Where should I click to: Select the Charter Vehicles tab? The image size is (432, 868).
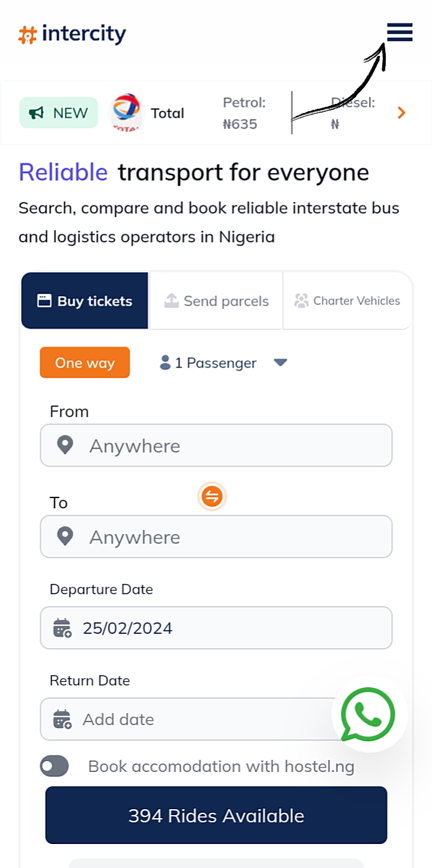click(347, 301)
